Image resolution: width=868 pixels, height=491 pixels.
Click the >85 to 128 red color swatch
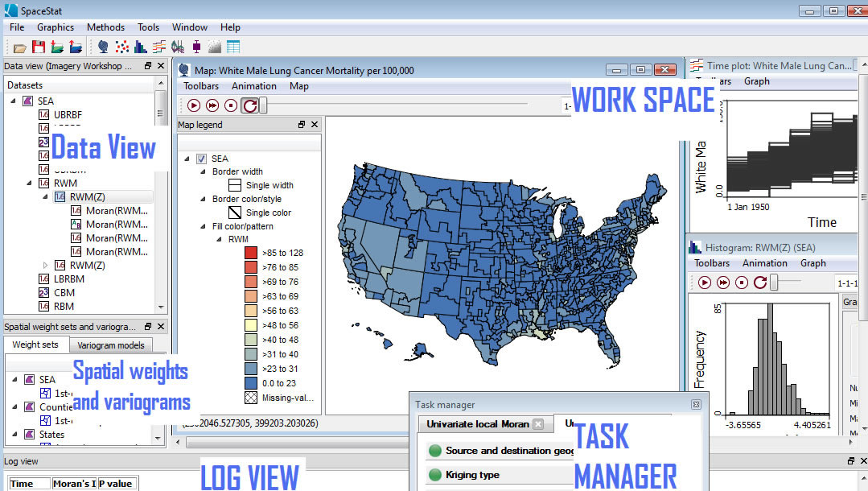tap(252, 253)
